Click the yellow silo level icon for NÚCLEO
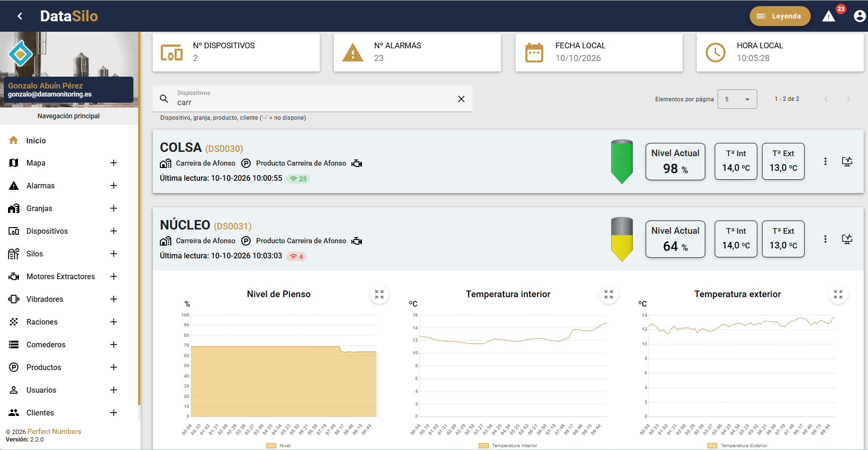Viewport: 868px width, 450px height. coord(622,239)
